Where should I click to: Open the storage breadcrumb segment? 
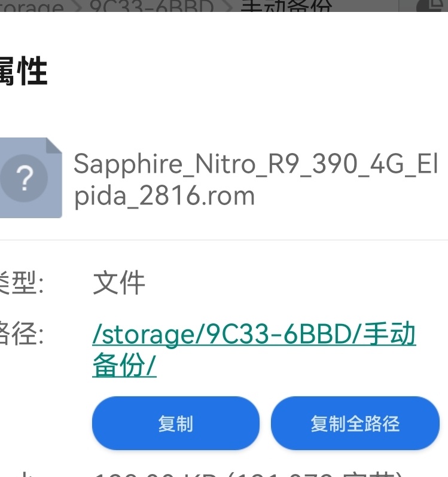click(x=31, y=7)
